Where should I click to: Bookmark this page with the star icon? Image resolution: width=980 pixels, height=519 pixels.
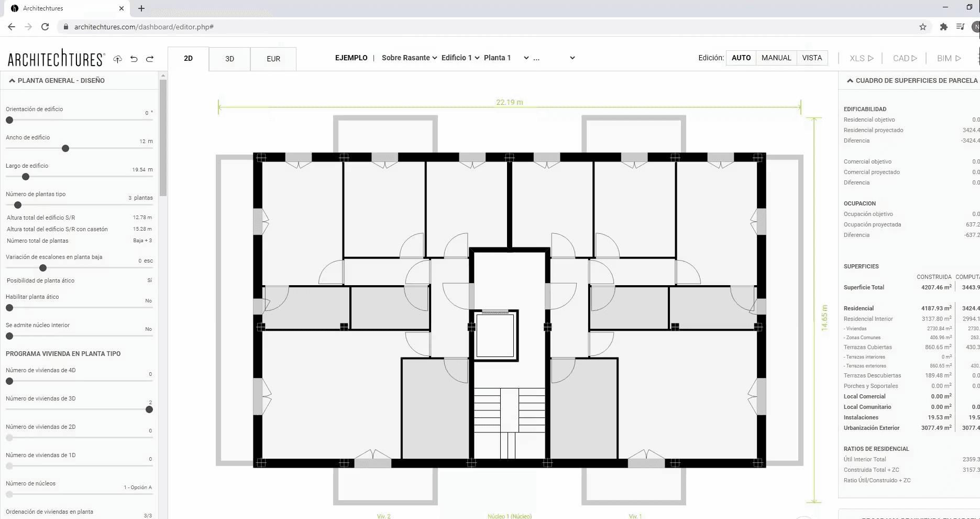(923, 27)
